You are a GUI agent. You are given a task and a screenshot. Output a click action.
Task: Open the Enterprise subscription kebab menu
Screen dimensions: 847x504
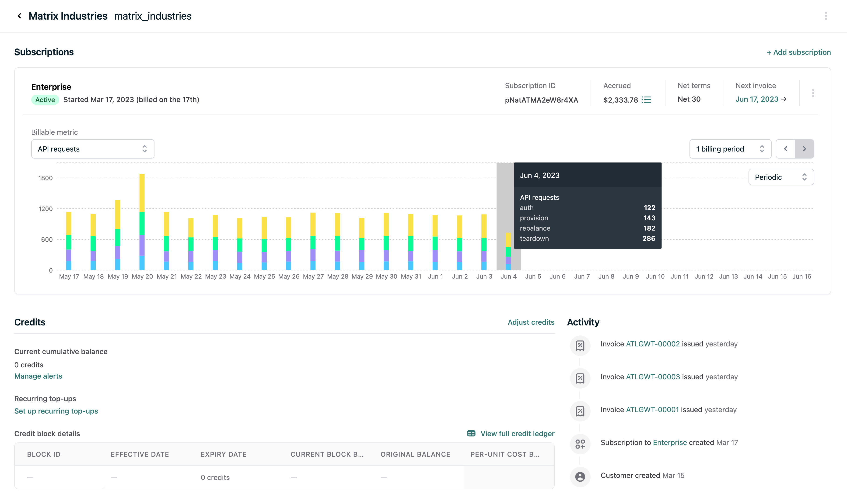[813, 93]
